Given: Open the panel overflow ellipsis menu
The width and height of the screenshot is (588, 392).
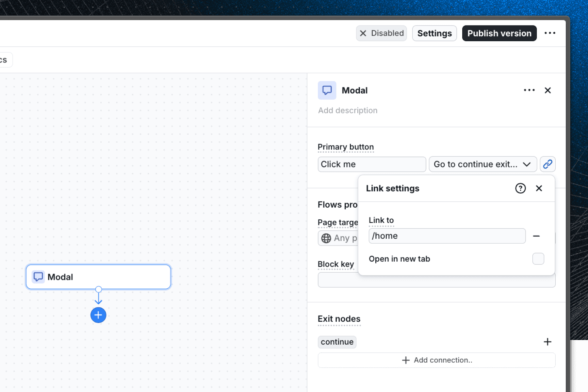Looking at the screenshot, I should [529, 90].
